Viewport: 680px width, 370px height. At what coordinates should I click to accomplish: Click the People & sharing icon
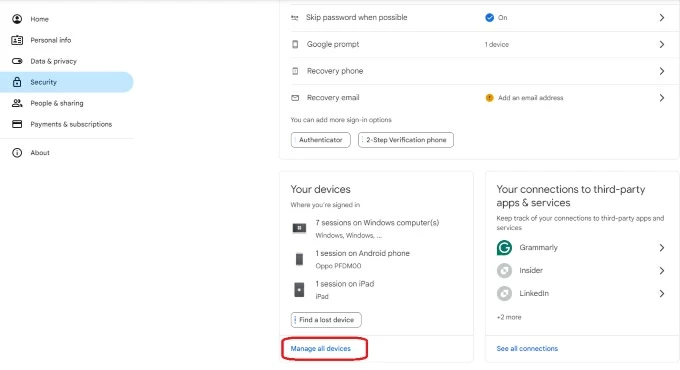coord(17,103)
